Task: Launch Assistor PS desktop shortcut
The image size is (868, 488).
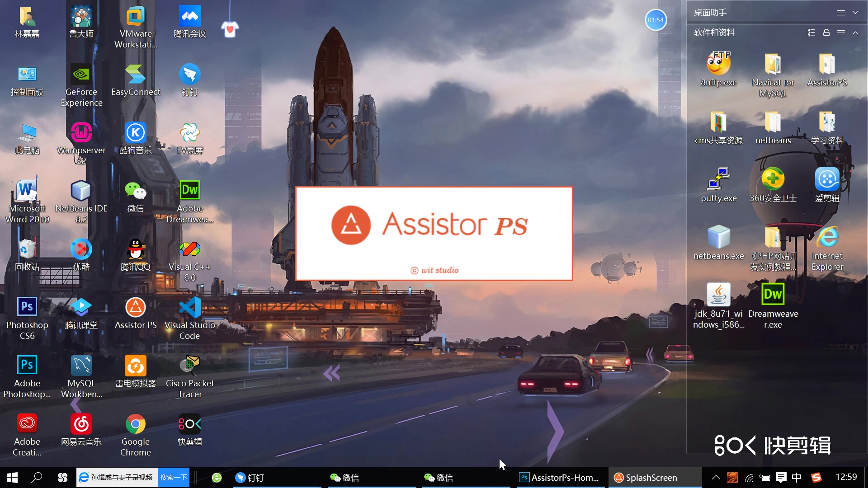Action: (x=136, y=313)
